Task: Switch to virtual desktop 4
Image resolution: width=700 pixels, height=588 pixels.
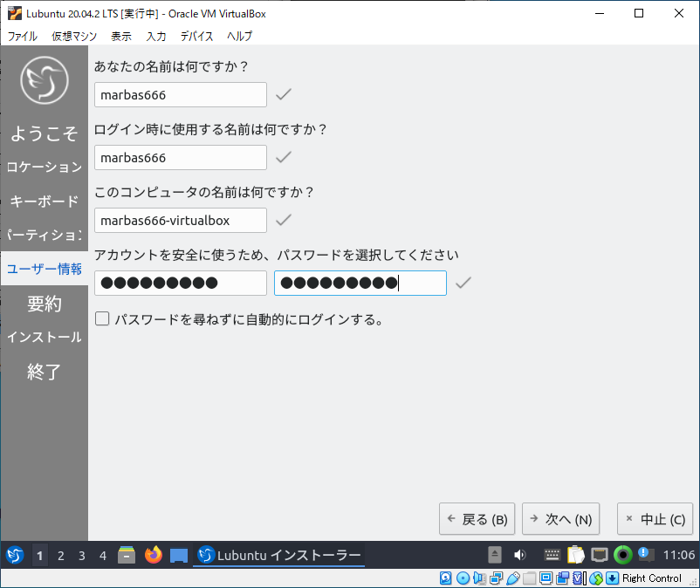Action: [x=103, y=556]
